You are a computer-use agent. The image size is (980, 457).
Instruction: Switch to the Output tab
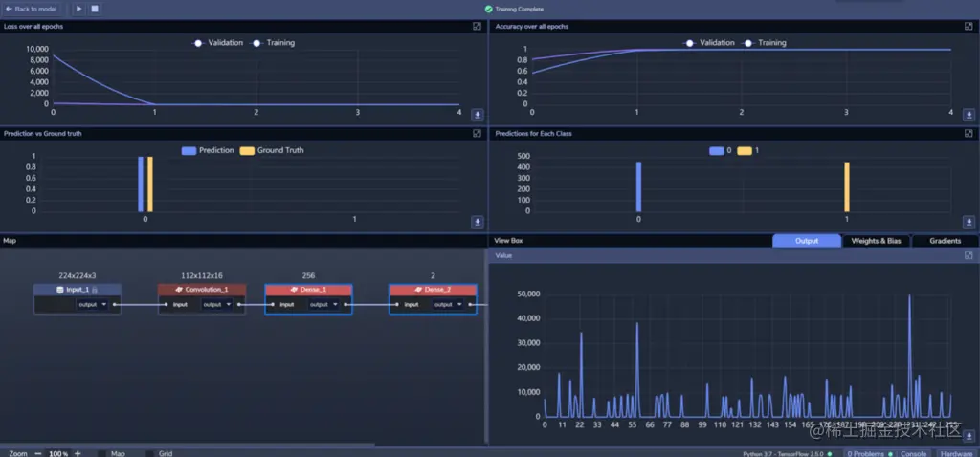tap(807, 241)
